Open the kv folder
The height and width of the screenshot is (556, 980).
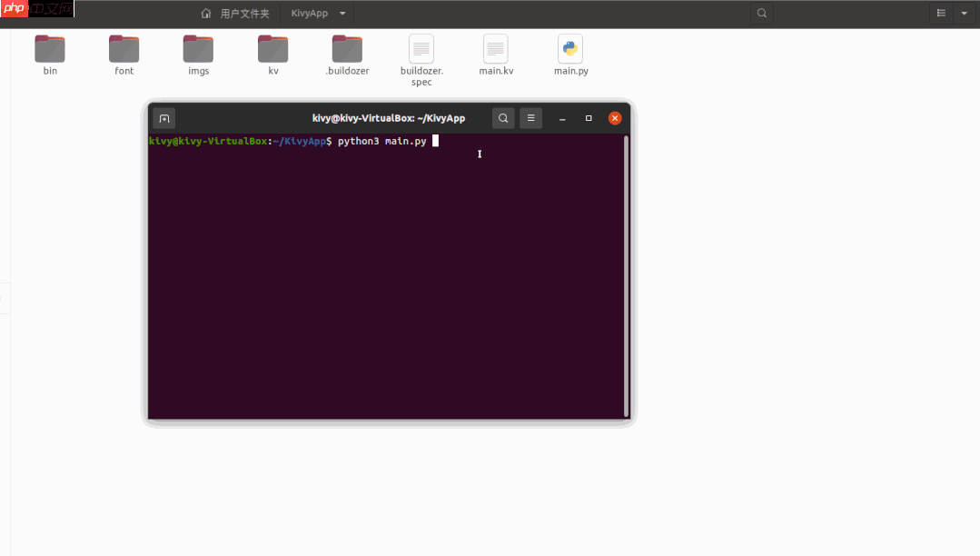click(272, 50)
